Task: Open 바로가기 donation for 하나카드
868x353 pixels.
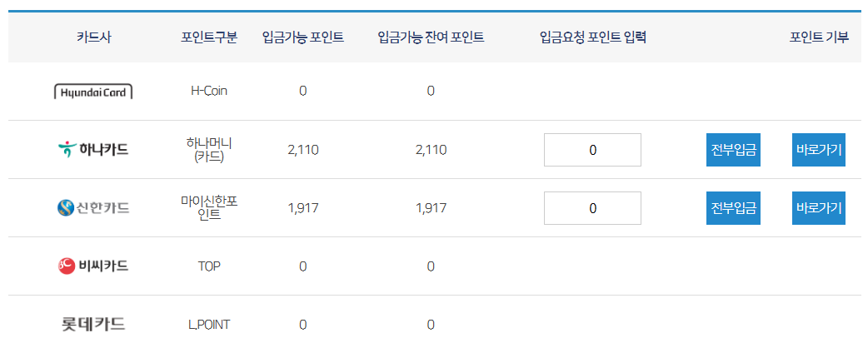Action: 819,150
